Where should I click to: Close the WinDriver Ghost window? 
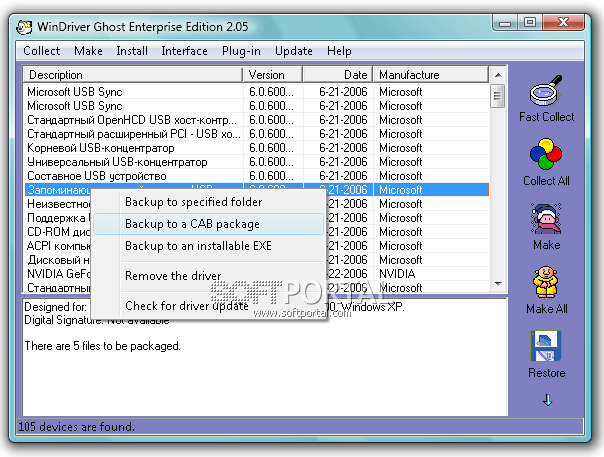coord(563,23)
